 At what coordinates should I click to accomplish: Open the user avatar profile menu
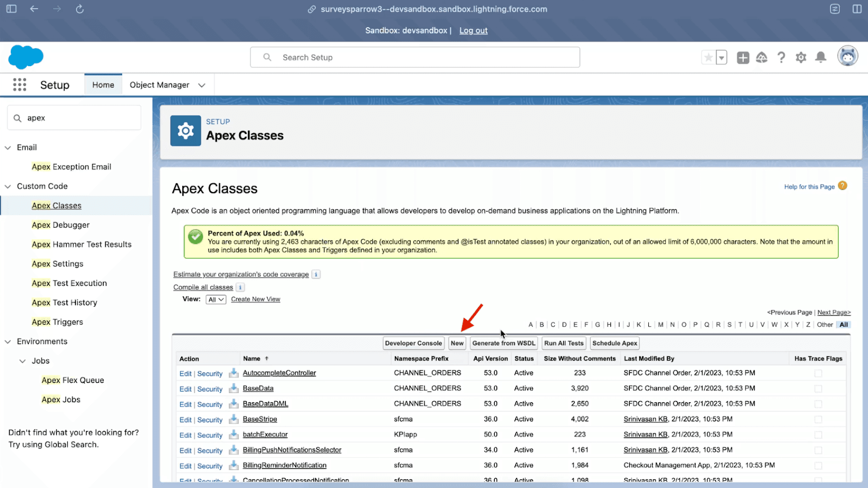[x=847, y=56]
